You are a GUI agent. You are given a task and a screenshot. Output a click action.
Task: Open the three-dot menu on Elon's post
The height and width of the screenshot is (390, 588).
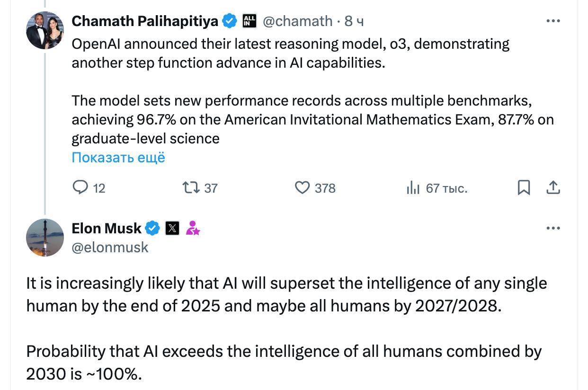(x=553, y=228)
